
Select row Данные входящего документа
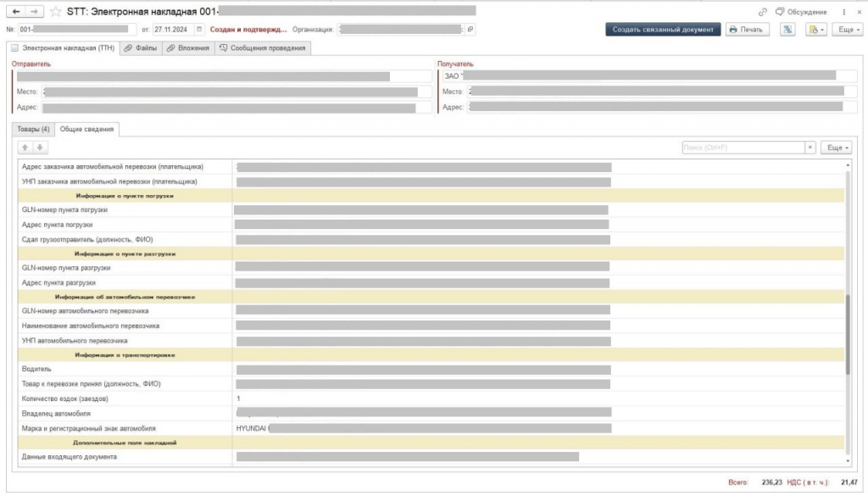pos(431,457)
